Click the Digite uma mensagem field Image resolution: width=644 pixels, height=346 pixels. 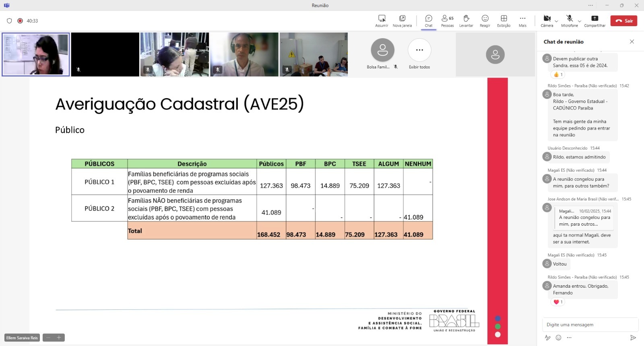coord(590,325)
